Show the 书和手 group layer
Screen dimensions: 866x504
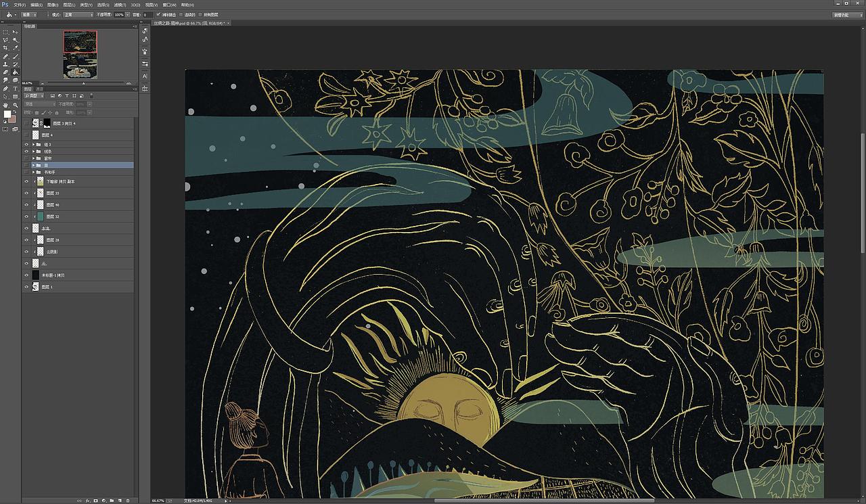(x=26, y=173)
